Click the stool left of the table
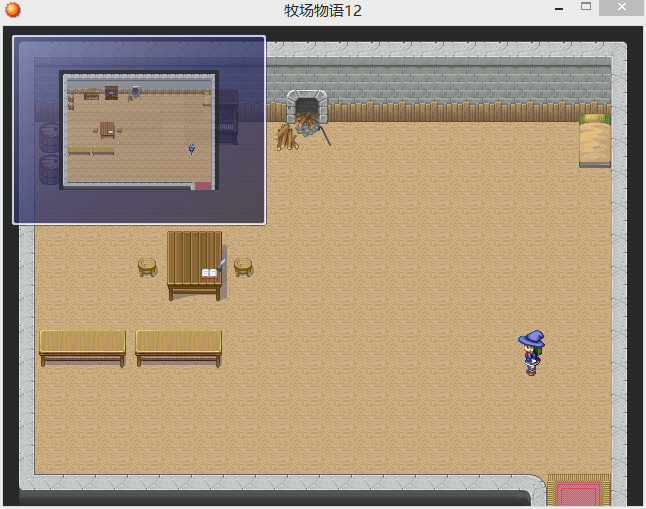The width and height of the screenshot is (646, 509). coord(147,267)
